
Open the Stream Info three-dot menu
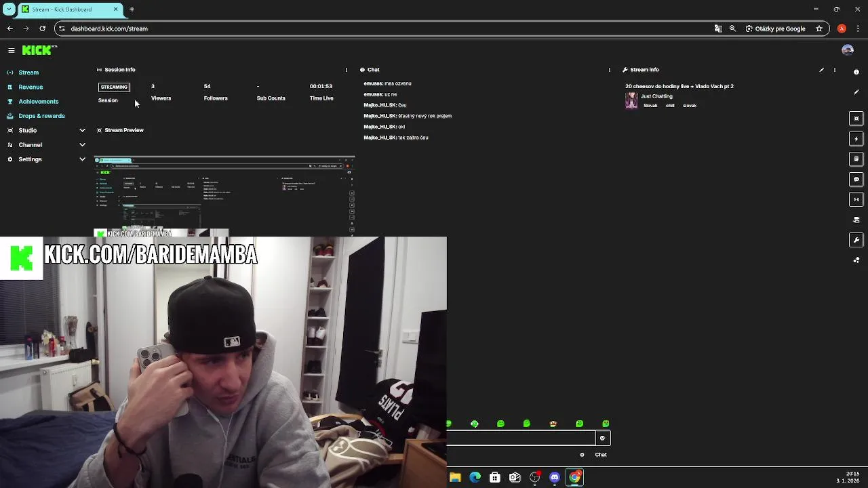(835, 70)
